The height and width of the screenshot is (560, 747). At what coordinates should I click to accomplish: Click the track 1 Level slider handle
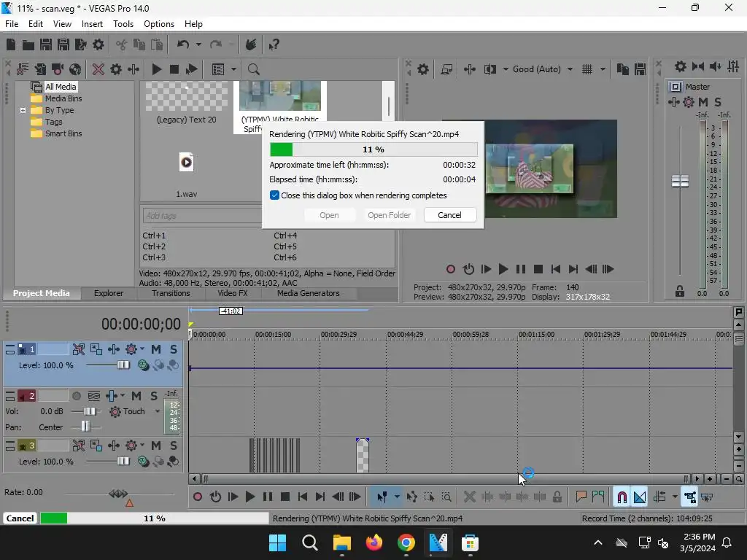coord(123,365)
